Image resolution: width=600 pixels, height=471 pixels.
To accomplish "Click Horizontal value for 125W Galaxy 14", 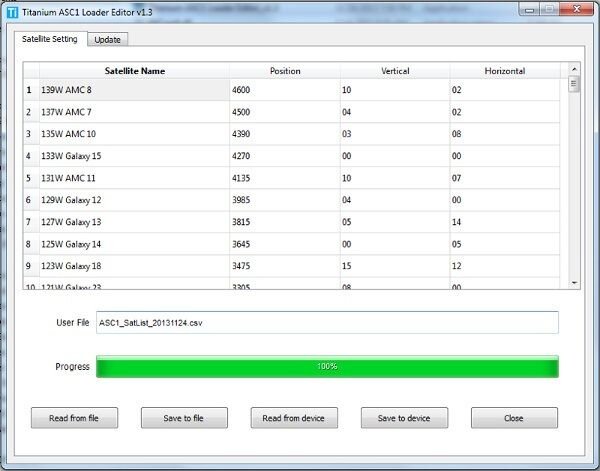I will pyautogui.click(x=505, y=244).
